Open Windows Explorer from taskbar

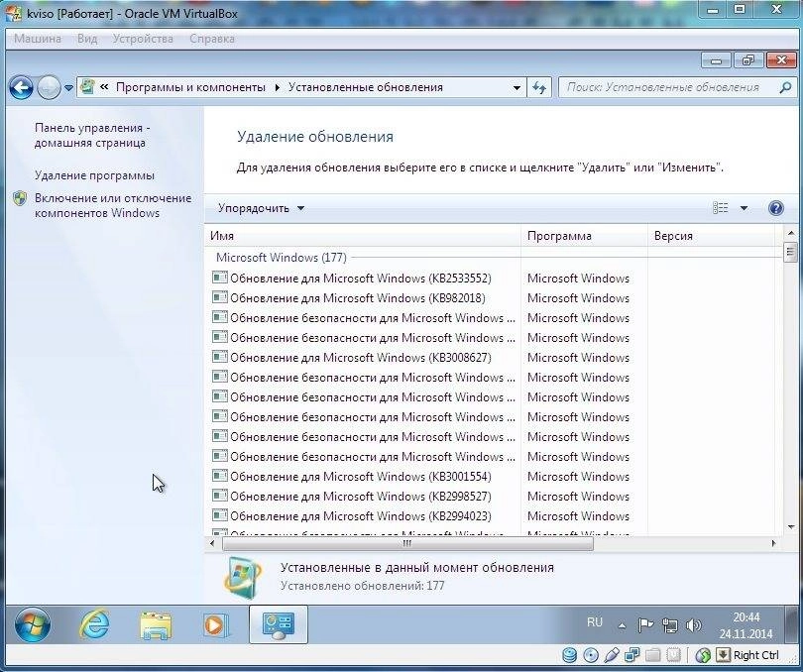[156, 625]
